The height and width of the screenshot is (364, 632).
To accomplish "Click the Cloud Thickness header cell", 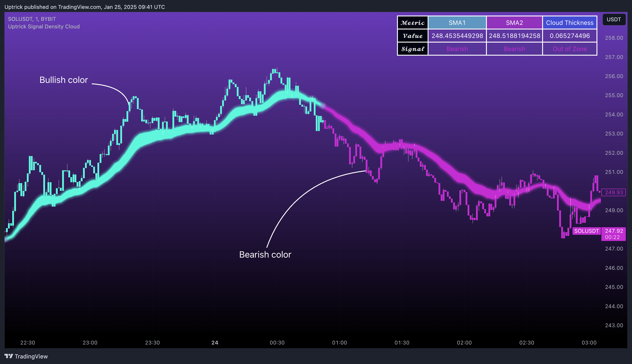I will tap(570, 23).
